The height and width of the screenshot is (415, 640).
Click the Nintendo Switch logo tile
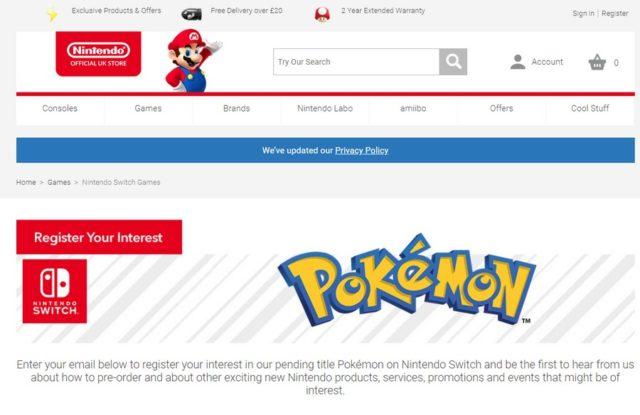[x=55, y=291]
